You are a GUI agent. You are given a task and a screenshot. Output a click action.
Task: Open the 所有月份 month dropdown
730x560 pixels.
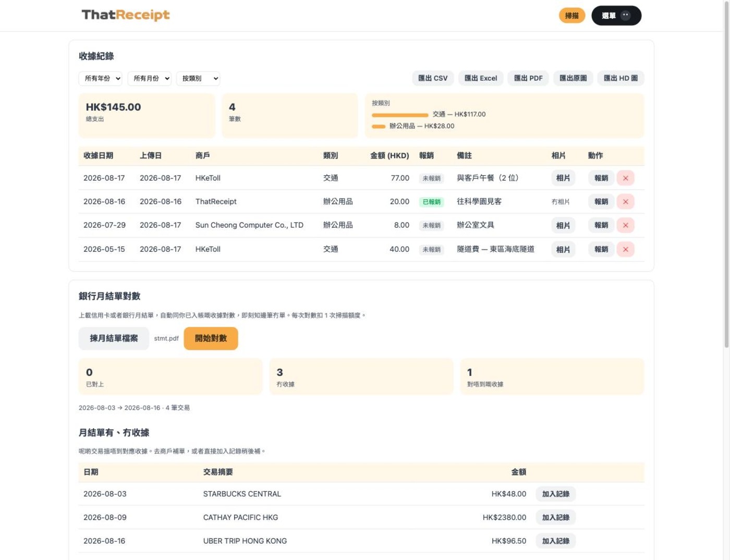[x=149, y=78]
